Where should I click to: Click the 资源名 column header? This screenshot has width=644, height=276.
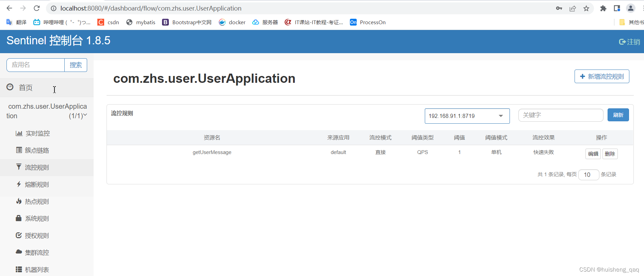(212, 138)
